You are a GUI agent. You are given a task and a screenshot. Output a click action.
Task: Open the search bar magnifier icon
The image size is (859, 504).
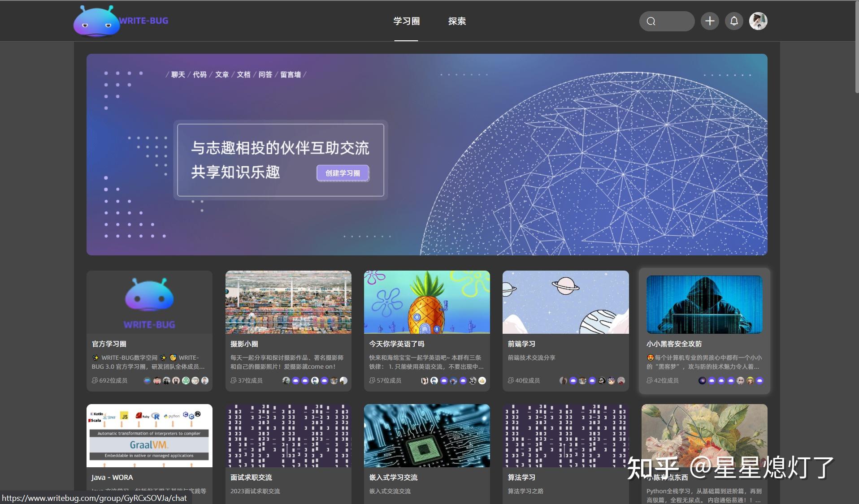[x=650, y=21]
